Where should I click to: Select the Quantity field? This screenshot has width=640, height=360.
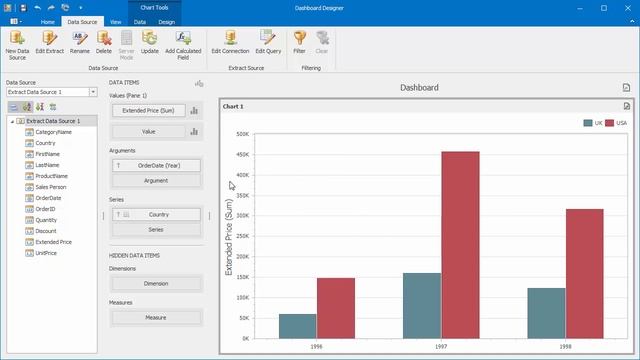(46, 220)
